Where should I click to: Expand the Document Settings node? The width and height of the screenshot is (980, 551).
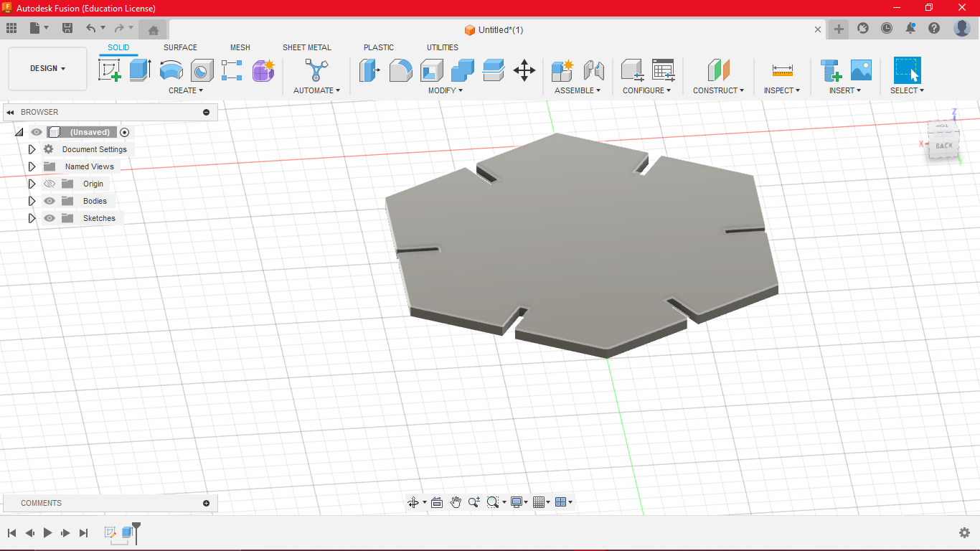32,149
